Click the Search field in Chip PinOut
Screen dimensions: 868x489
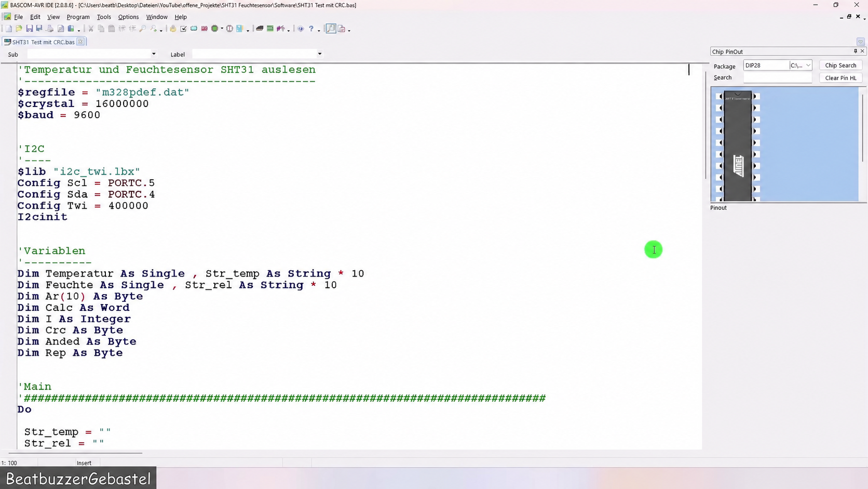click(x=777, y=77)
